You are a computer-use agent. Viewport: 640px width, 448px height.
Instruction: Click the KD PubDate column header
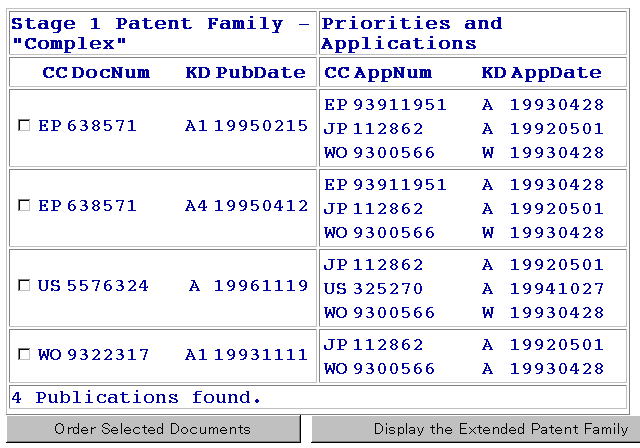[x=245, y=72]
